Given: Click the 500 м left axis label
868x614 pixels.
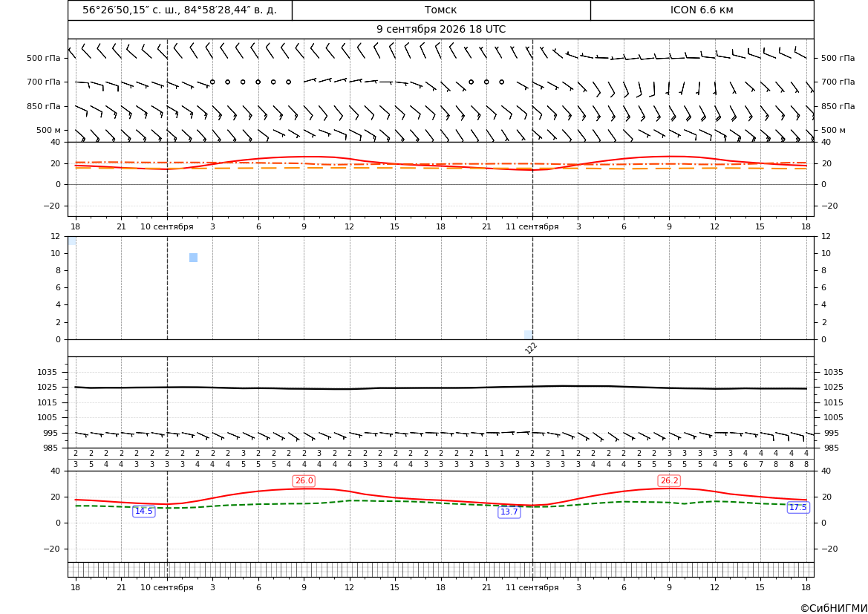Looking at the screenshot, I should pyautogui.click(x=49, y=130).
